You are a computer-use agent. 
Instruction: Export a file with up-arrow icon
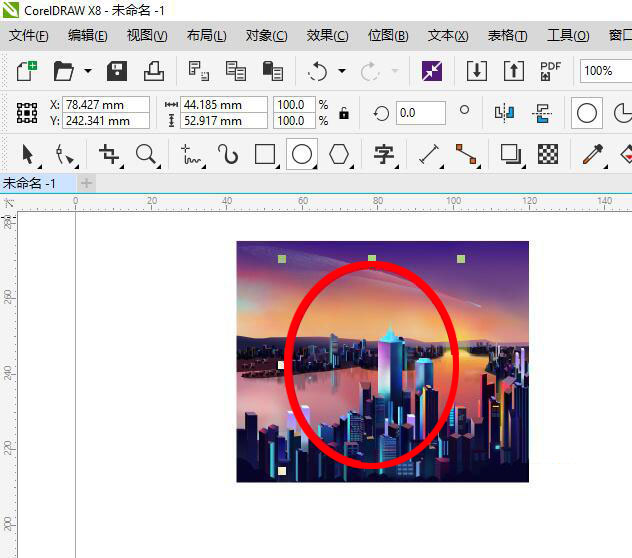pos(514,71)
